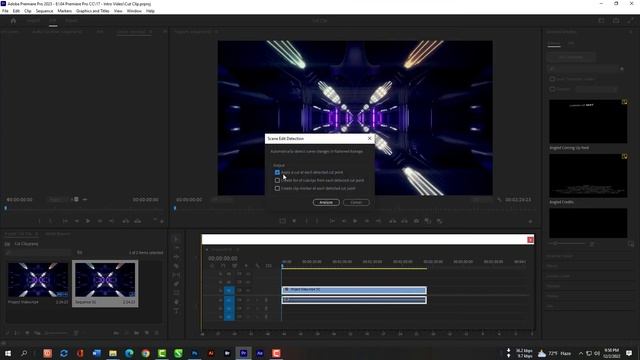640x360 pixels.
Task: Toggle A1 track targeting
Action: [229, 300]
